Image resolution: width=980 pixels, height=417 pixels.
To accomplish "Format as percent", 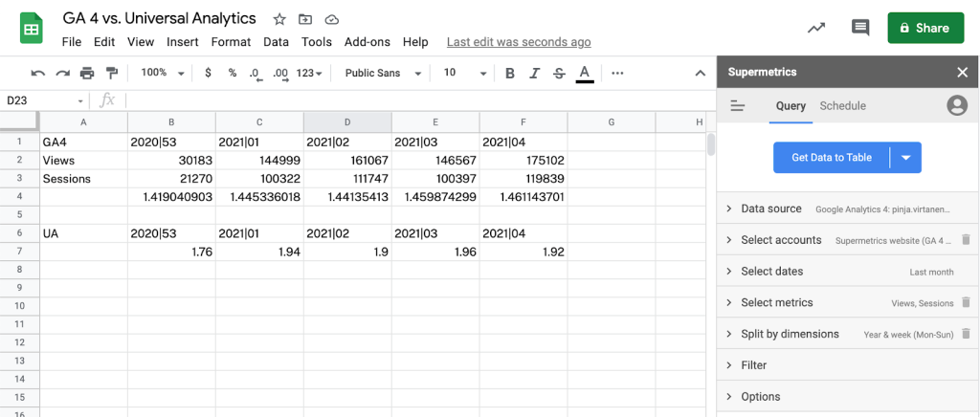I will coord(232,73).
